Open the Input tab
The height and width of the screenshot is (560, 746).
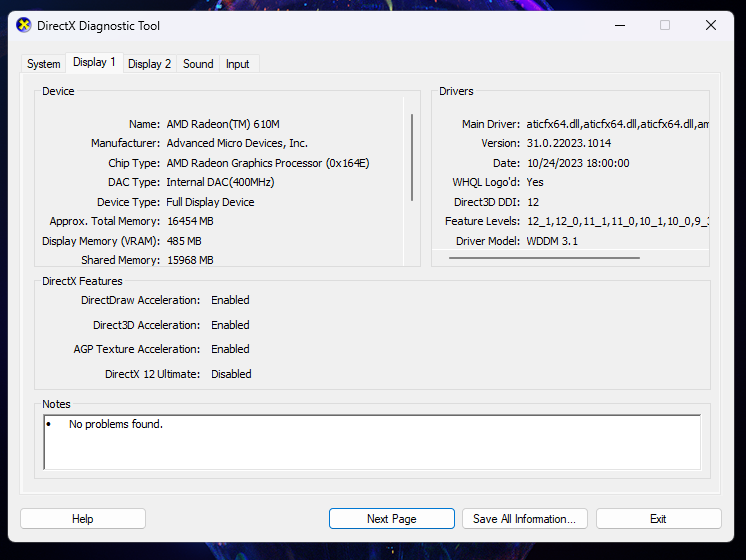pyautogui.click(x=237, y=64)
